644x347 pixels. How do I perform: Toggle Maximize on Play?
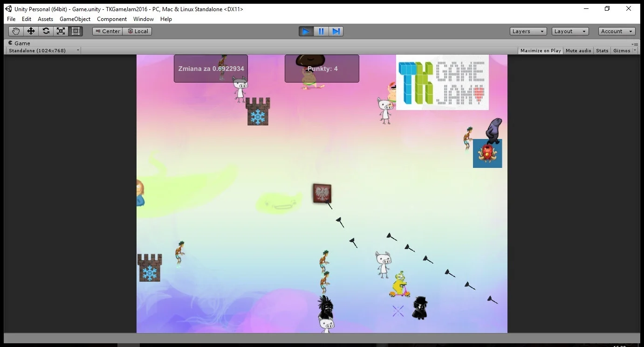(x=541, y=50)
